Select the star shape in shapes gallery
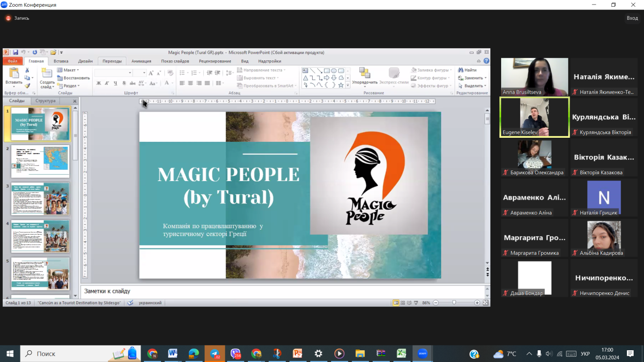 [x=341, y=85]
